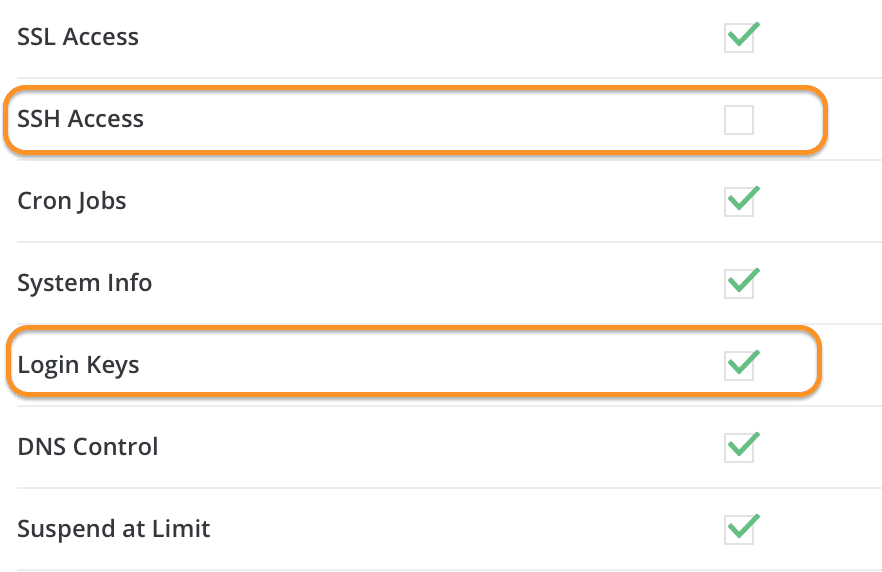Click the Cron Jobs label
The image size is (882, 572).
coord(72,201)
